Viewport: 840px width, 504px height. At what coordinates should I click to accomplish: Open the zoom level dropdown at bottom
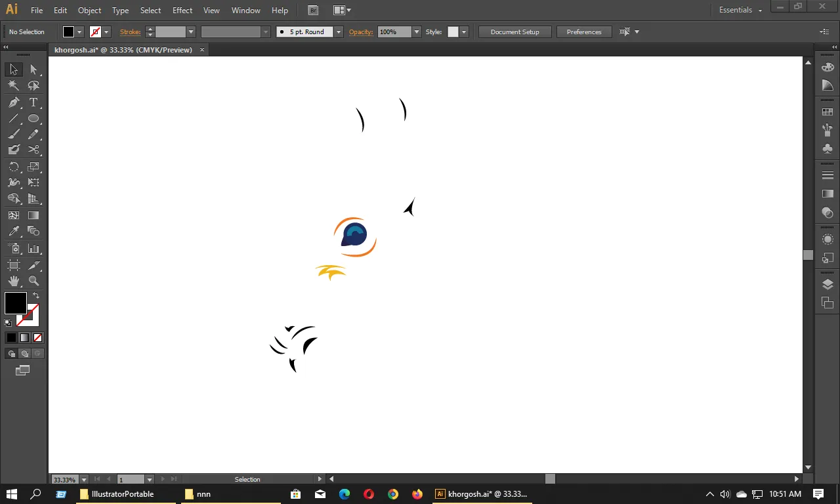point(84,480)
